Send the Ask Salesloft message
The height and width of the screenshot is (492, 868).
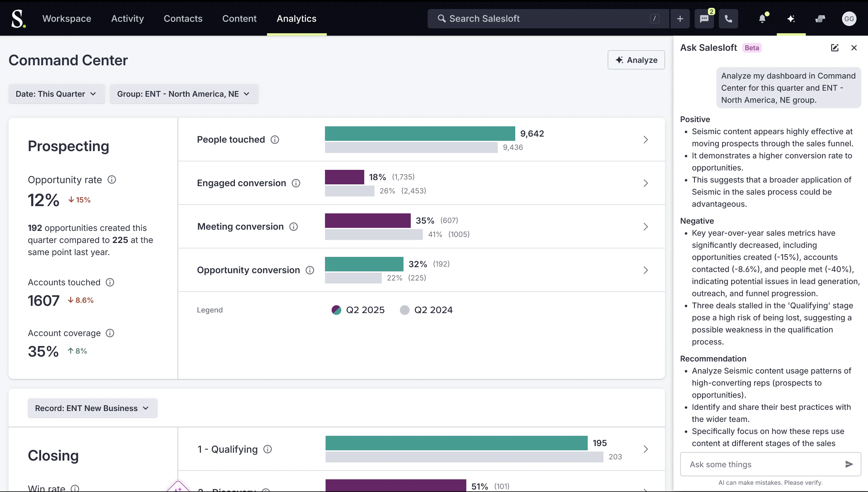tap(849, 464)
